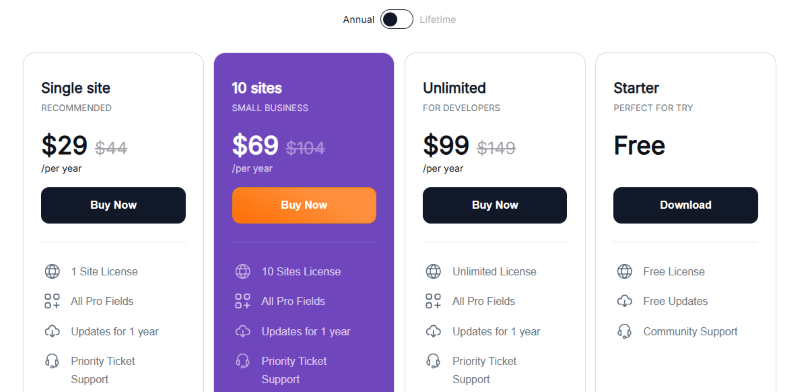Click the headset icon in Unlimited plan
Image resolution: width=800 pixels, height=392 pixels.
433,361
